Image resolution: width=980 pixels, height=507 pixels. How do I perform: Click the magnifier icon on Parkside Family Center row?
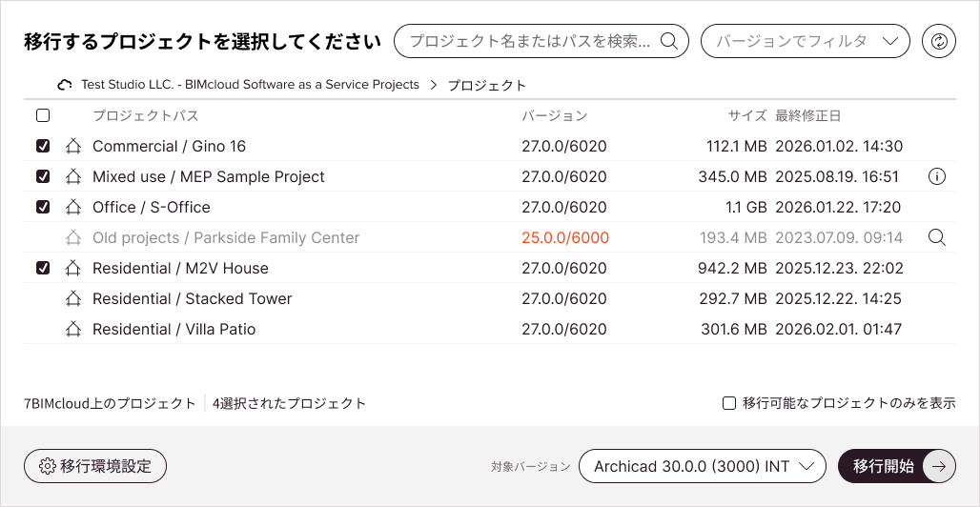937,237
